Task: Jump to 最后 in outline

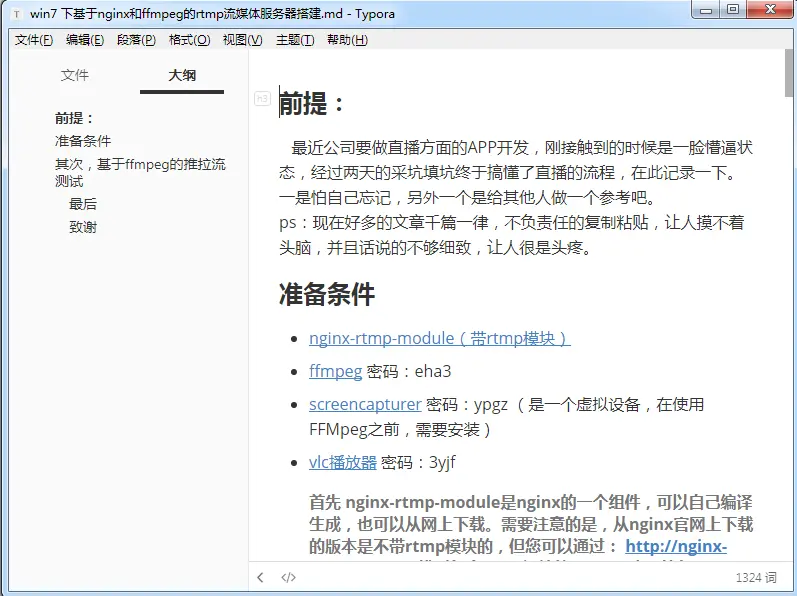Action: (x=83, y=204)
